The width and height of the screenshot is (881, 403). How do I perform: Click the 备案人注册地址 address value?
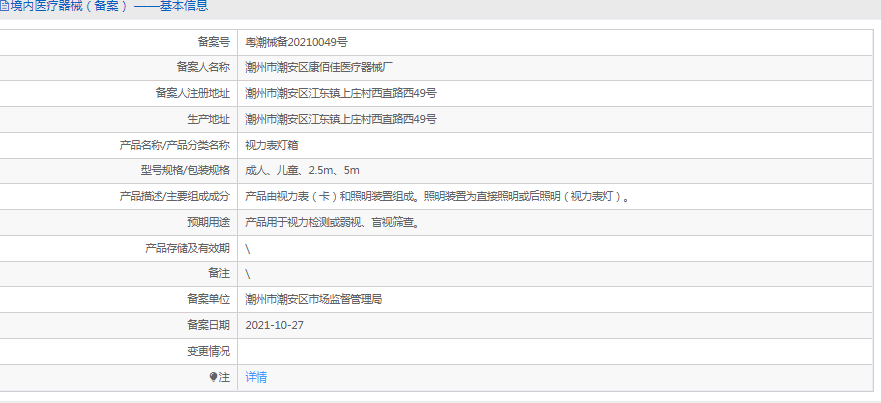click(341, 93)
